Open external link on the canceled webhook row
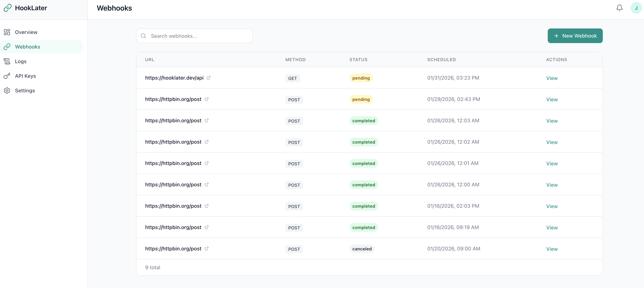Viewport: 644px width, 288px height. point(207,248)
